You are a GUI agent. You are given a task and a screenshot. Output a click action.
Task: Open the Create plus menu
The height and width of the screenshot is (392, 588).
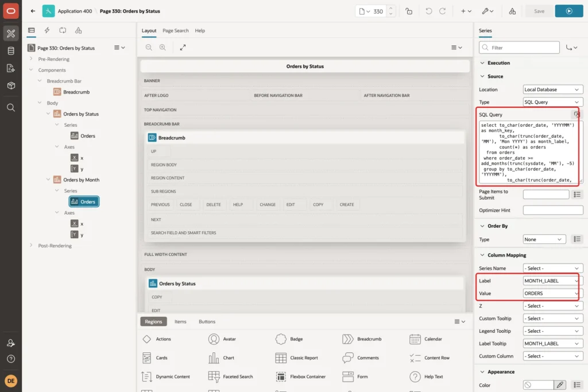466,11
